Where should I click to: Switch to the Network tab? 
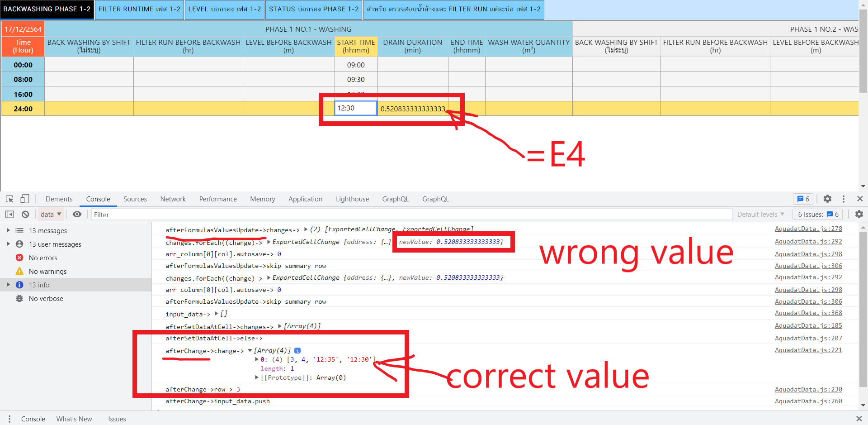pos(173,199)
